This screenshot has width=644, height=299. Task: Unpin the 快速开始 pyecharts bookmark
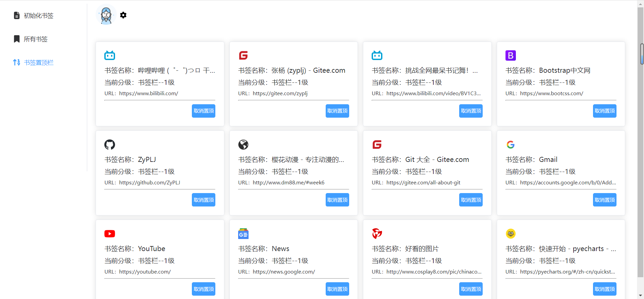[x=604, y=289]
